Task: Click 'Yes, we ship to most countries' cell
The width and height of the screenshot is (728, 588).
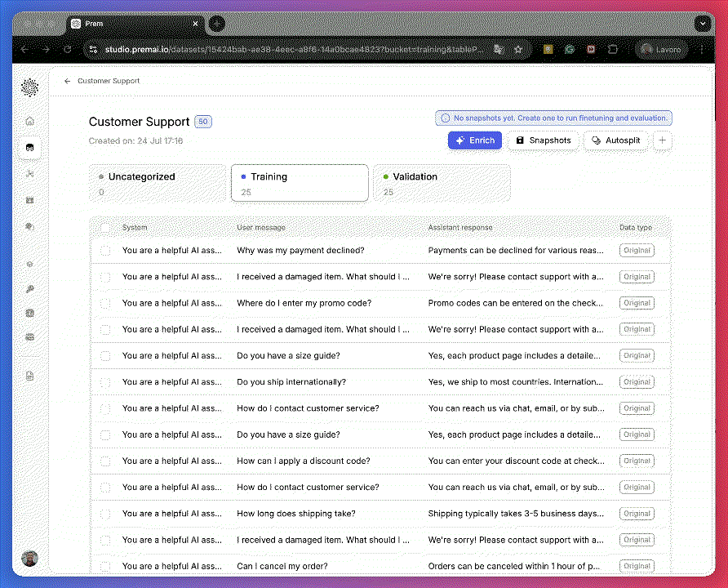Action: coord(515,382)
